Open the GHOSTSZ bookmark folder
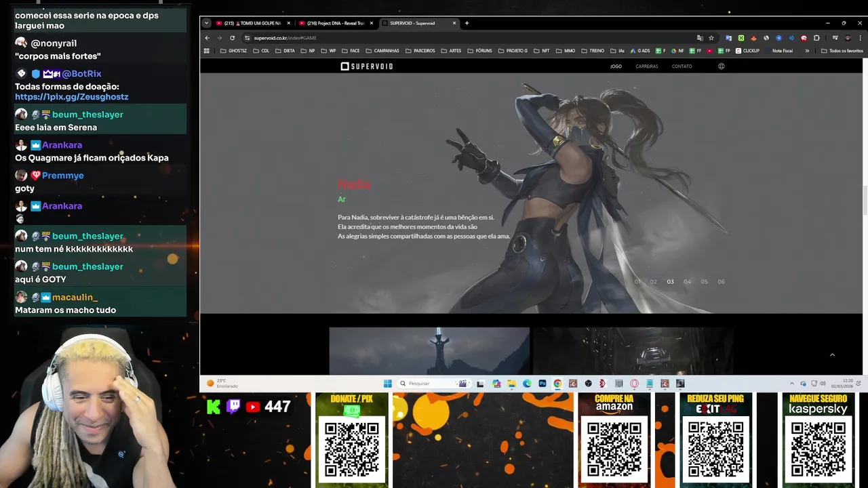868x488 pixels. (234, 51)
